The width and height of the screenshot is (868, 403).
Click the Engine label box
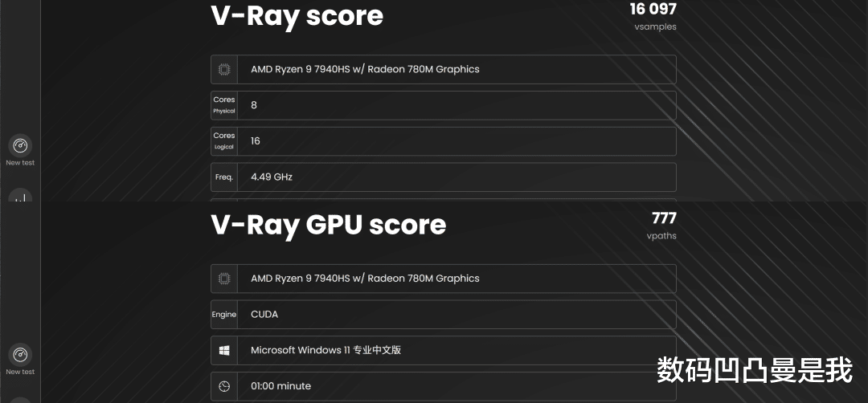[224, 315]
